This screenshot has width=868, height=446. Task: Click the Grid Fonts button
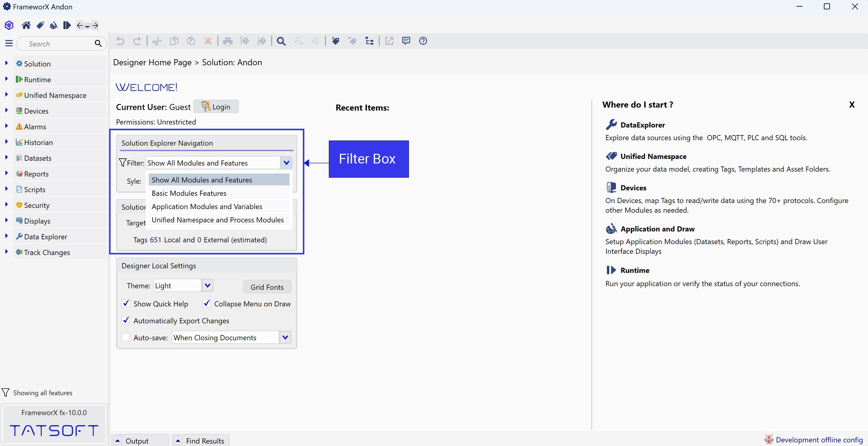click(x=267, y=287)
